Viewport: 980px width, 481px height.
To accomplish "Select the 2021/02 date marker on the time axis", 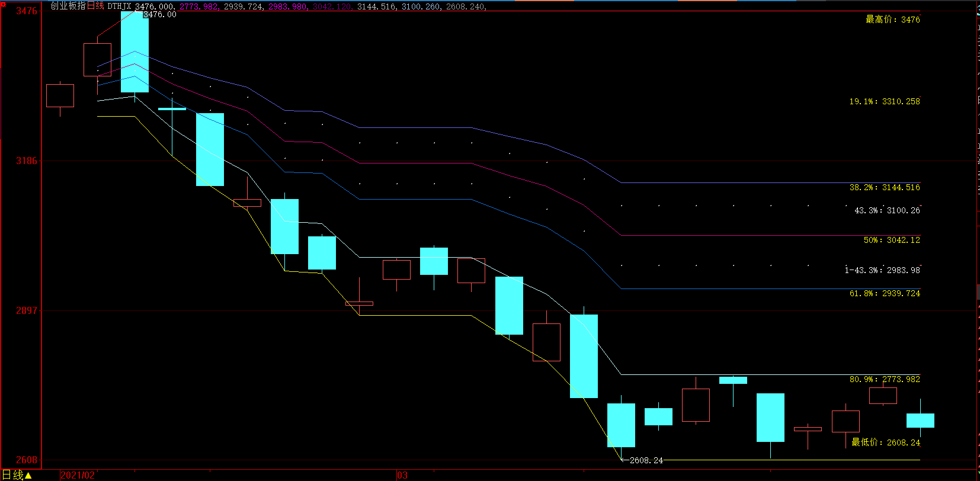I will pos(78,475).
